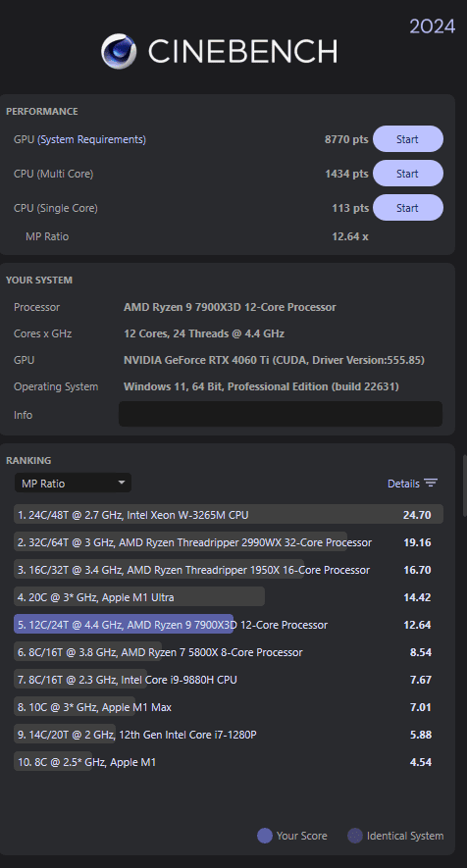Click the Your Score legend circle
467x868 pixels.
point(265,836)
